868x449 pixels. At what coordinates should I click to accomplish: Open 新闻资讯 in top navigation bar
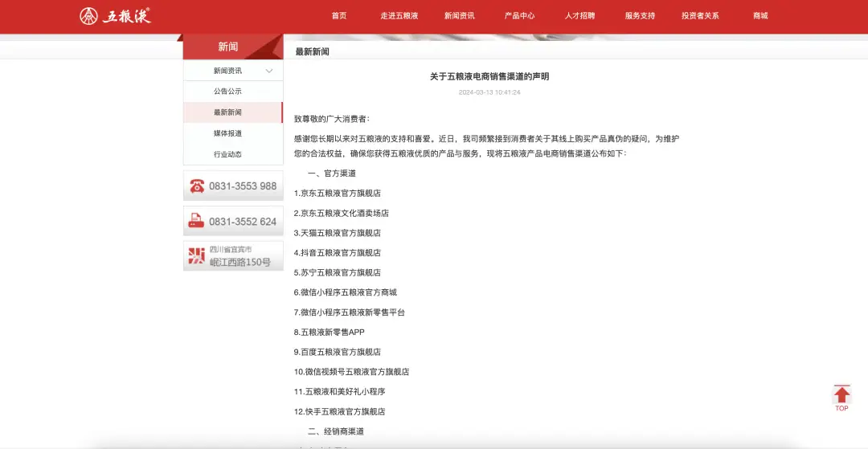460,16
